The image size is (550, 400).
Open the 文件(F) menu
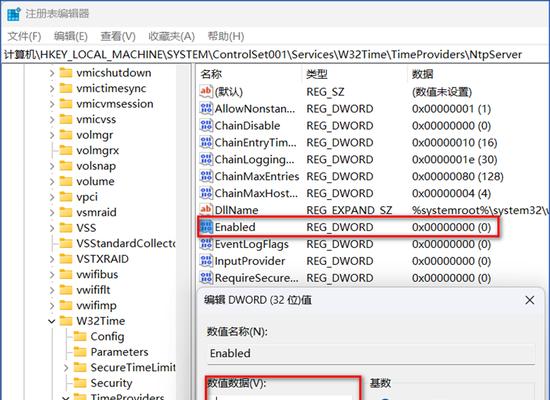tap(24, 36)
